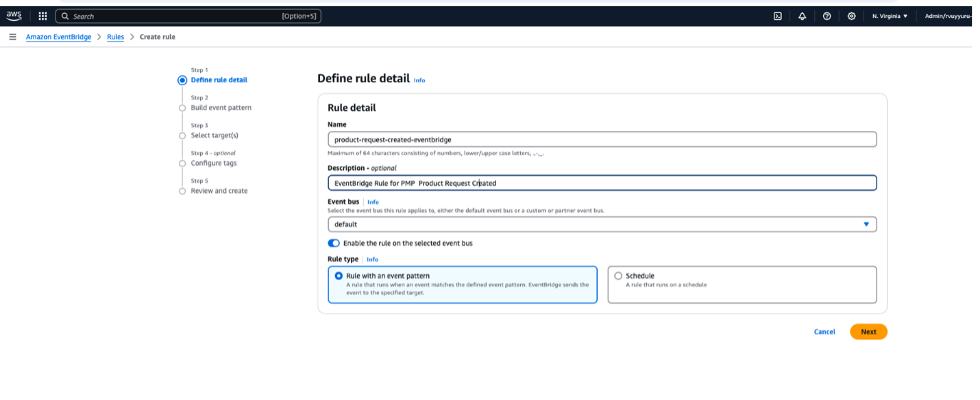Image resolution: width=980 pixels, height=400 pixels.
Task: Click the Description input field
Action: point(602,183)
